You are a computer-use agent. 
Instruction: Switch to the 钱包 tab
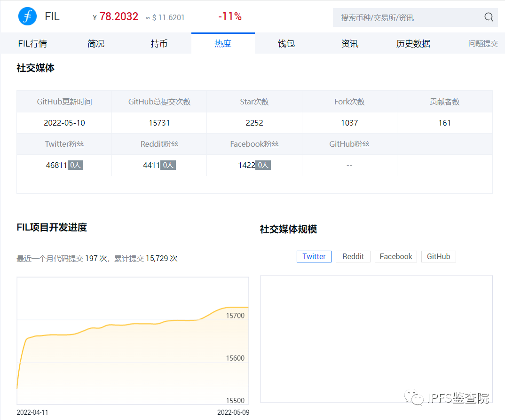(286, 43)
